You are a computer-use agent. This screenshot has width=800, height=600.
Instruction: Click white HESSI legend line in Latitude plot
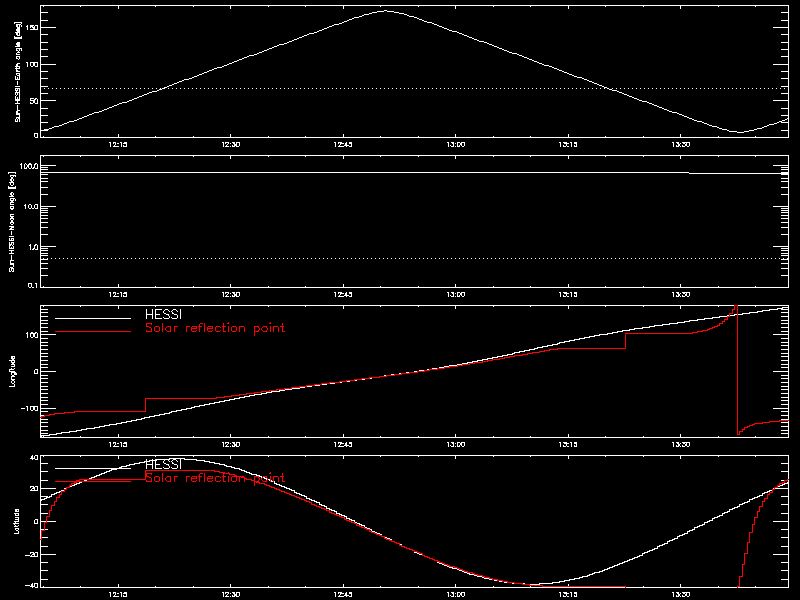[93, 468]
